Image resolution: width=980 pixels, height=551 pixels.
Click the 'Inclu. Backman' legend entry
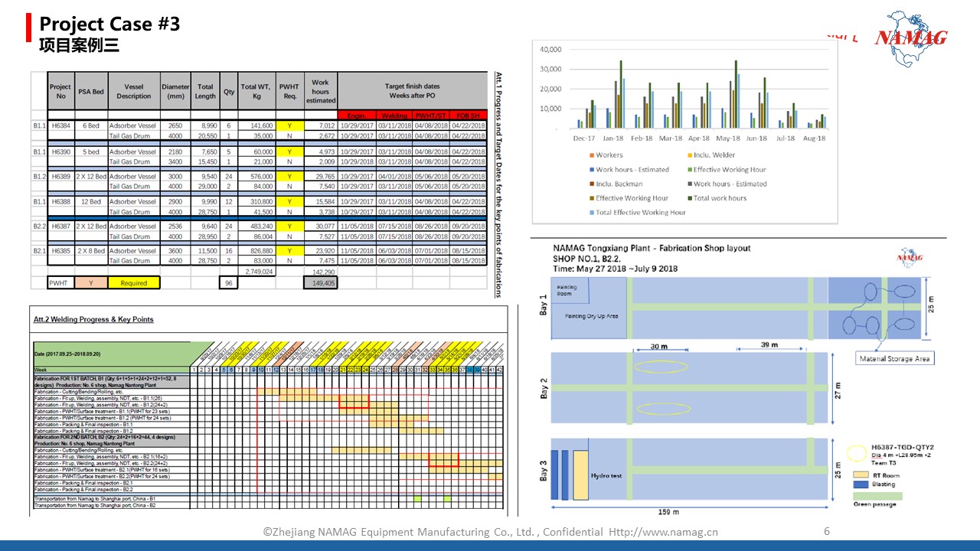[x=616, y=184]
